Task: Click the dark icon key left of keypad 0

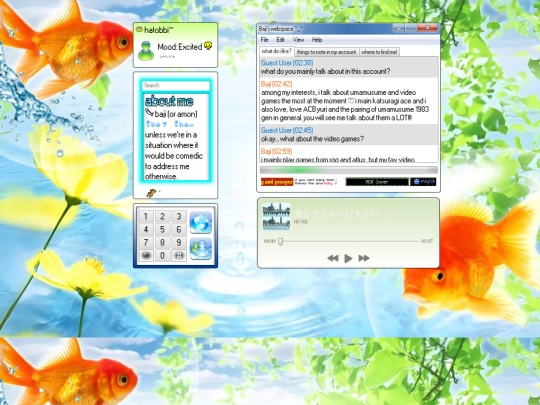Action: (x=146, y=255)
